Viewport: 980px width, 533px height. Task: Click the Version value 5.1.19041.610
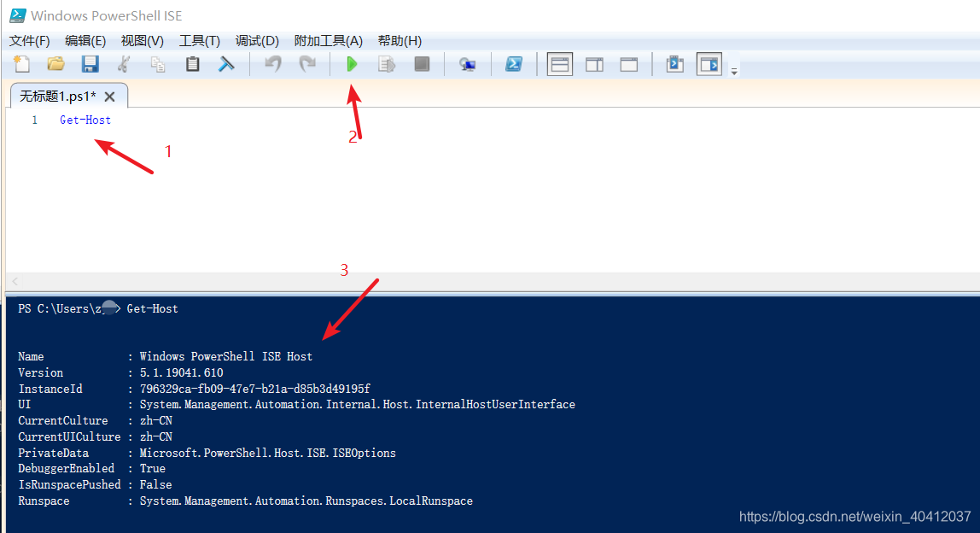coord(181,372)
